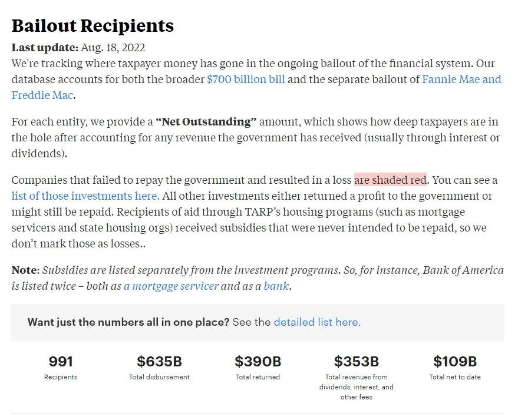
Task: Click the $635B total disbursement figure
Action: (x=159, y=361)
